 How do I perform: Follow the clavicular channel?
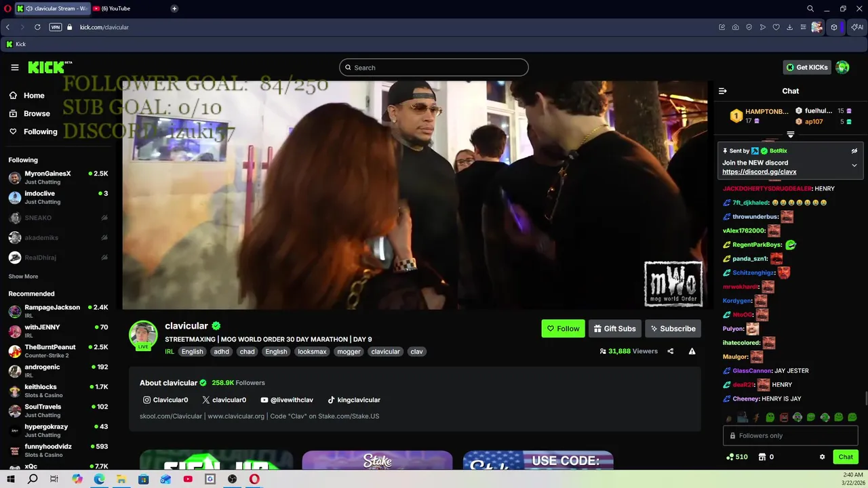click(563, 329)
